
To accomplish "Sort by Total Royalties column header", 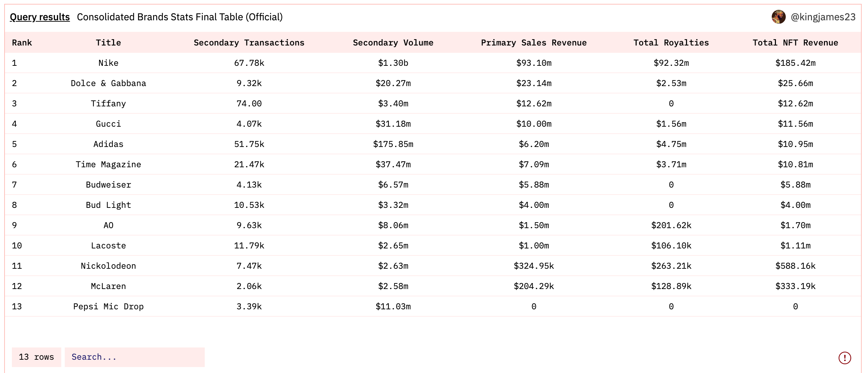I will tap(671, 43).
